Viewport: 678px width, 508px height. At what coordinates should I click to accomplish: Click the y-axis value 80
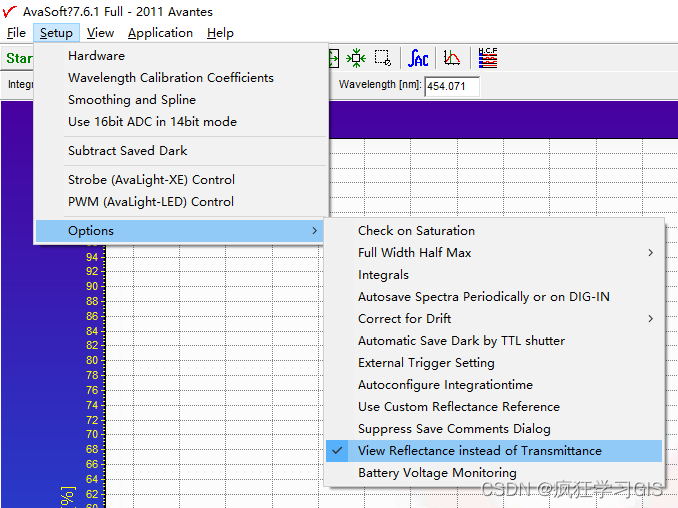(92, 360)
